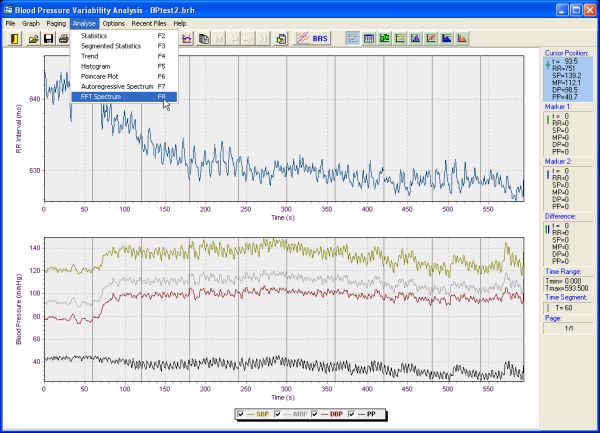
Task: Click the save disk icon
Action: pos(48,39)
